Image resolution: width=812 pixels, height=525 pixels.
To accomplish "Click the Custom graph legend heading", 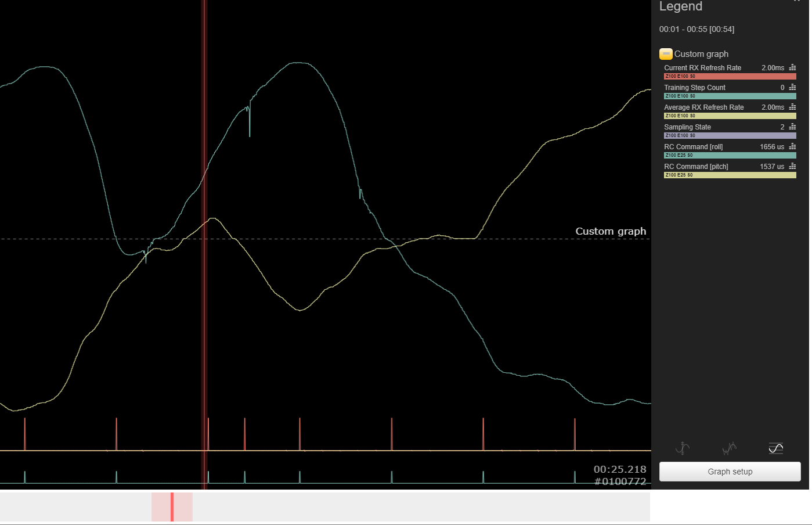I will (701, 54).
